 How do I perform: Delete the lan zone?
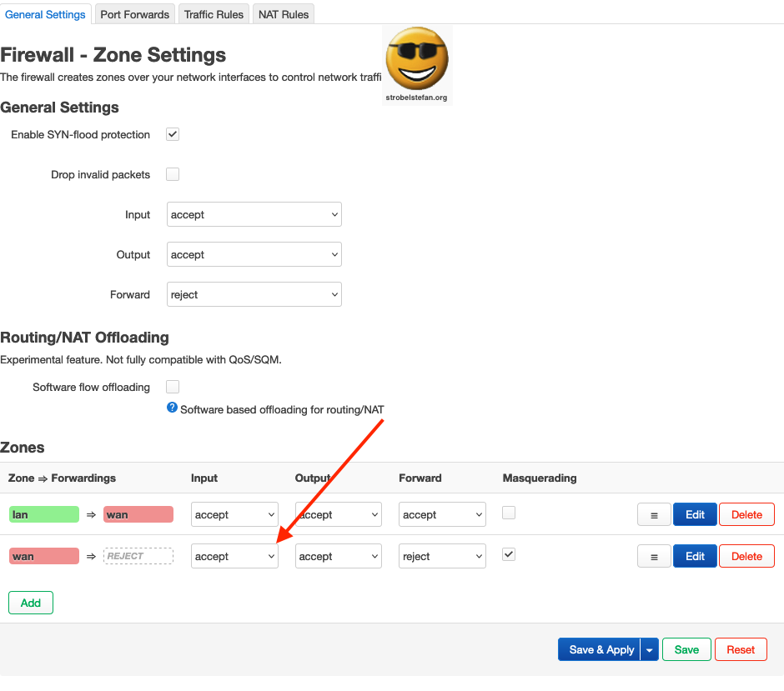click(x=746, y=515)
